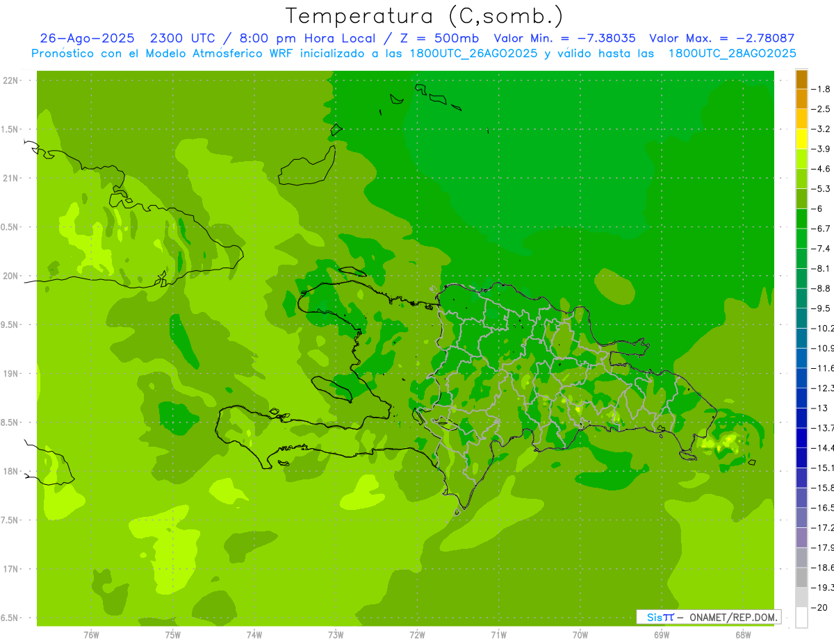This screenshot has height=644, width=834.
Task: Click the map title 'Temperatura (C,somb.)'
Action: (x=425, y=16)
